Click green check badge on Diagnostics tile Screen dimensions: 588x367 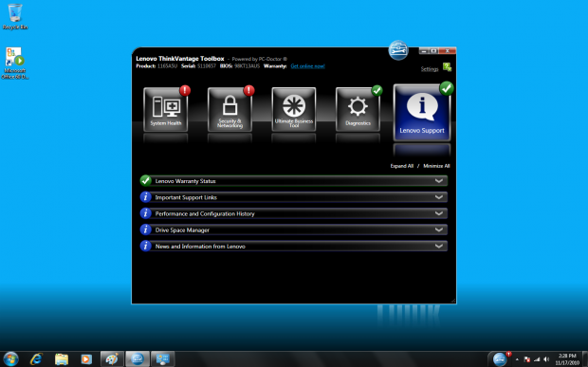(377, 90)
